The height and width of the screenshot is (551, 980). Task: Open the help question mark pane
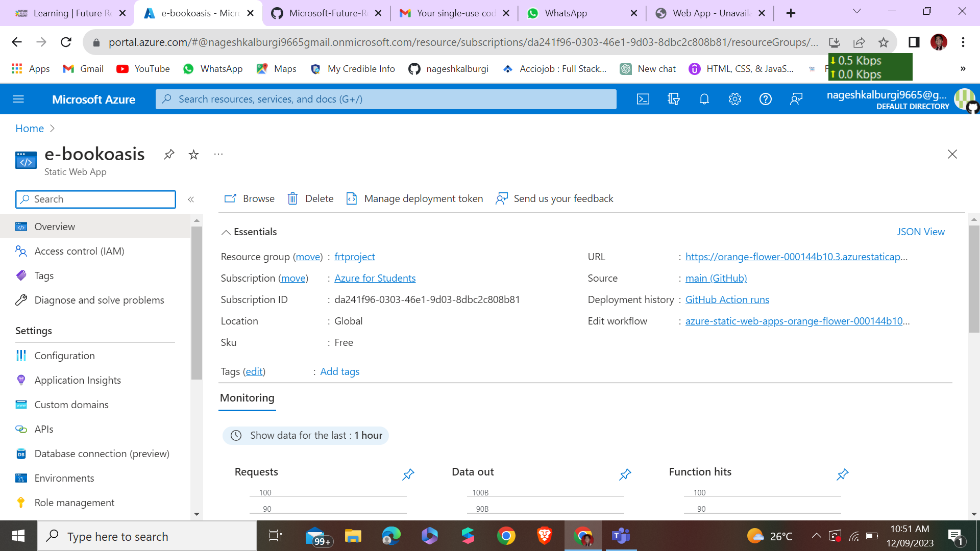tap(766, 99)
